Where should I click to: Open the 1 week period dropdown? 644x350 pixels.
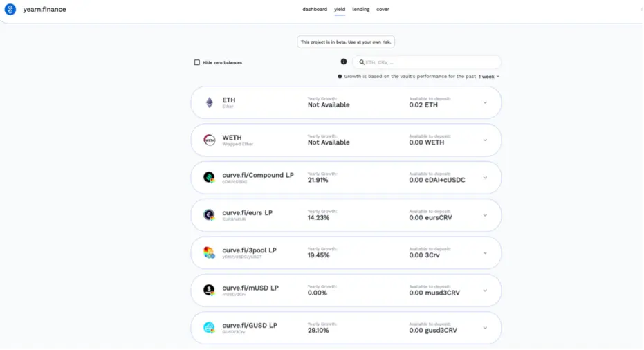(x=489, y=77)
